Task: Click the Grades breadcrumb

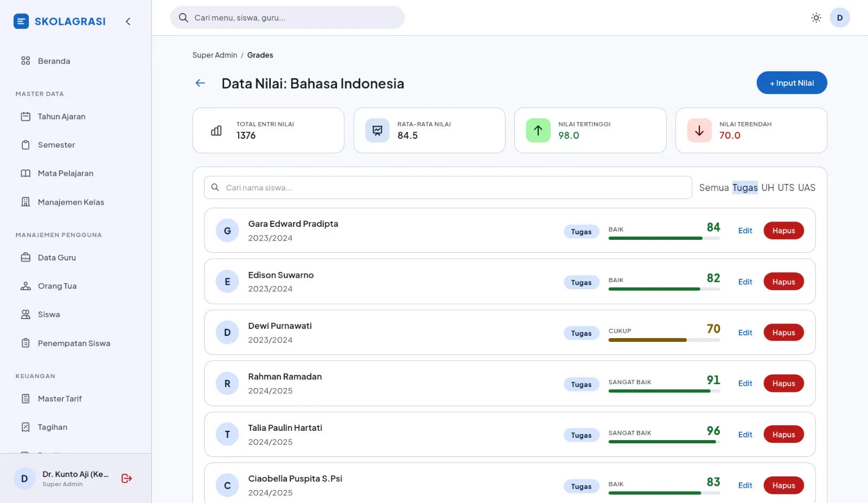Action: point(260,55)
